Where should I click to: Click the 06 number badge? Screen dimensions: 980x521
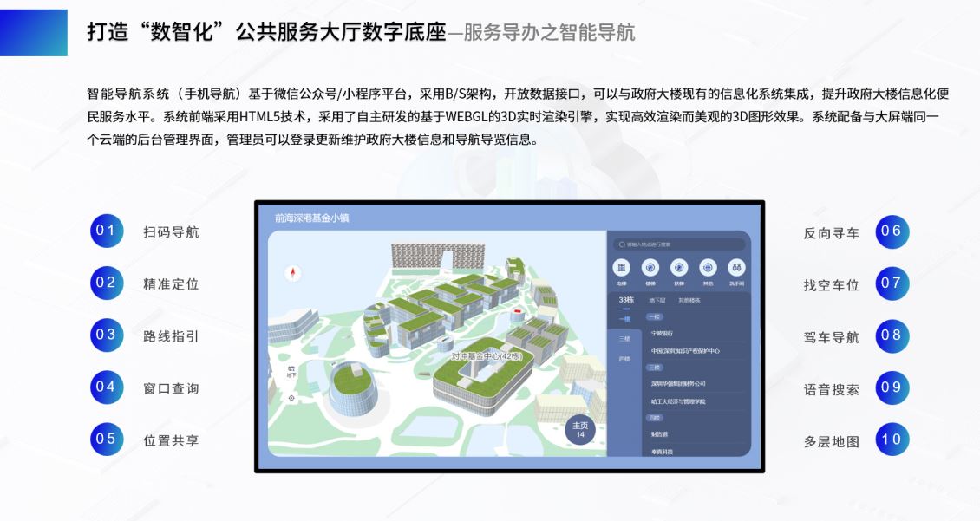[892, 231]
